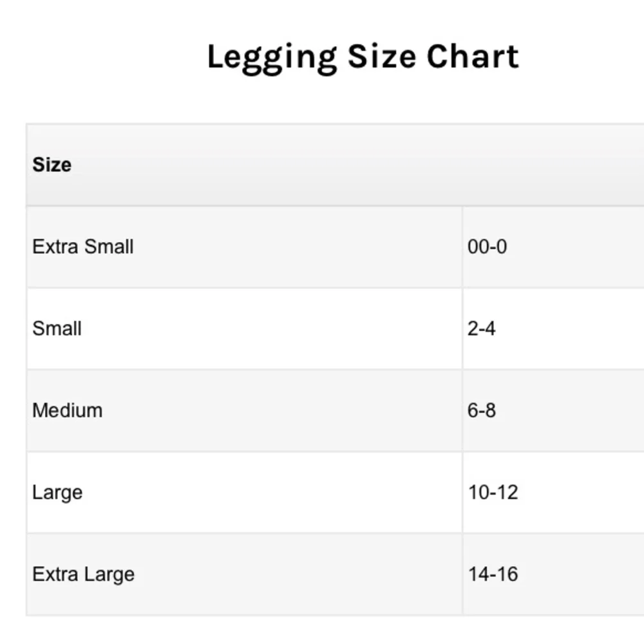Select the 14-16 size value

tap(493, 574)
